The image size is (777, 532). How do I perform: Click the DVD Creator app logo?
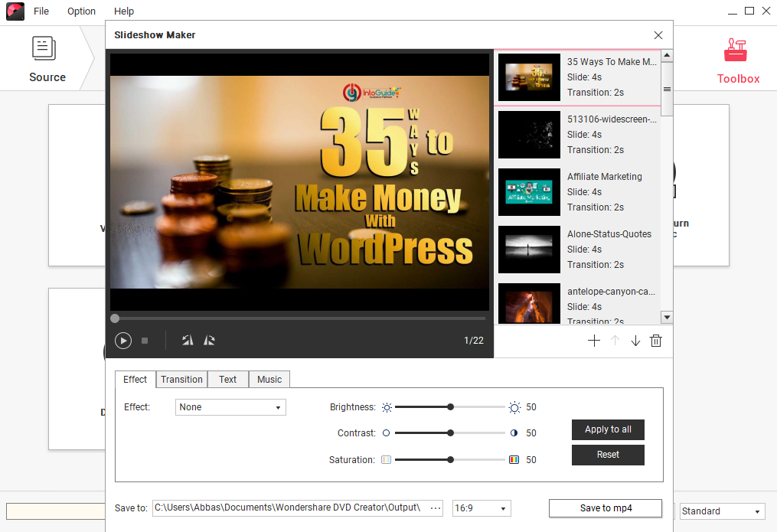click(15, 11)
